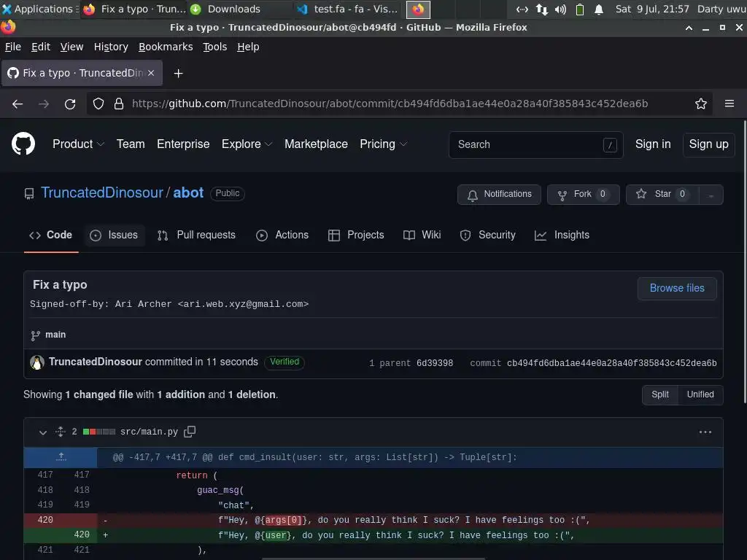Open the History menu
Viewport: 747px width, 560px height.
point(111,47)
